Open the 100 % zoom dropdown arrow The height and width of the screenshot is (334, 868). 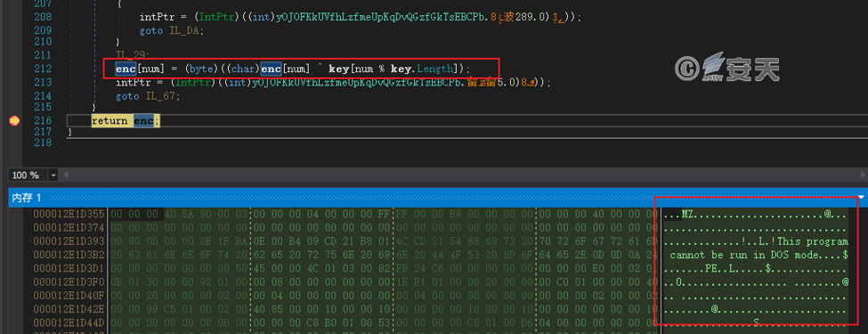[x=53, y=175]
